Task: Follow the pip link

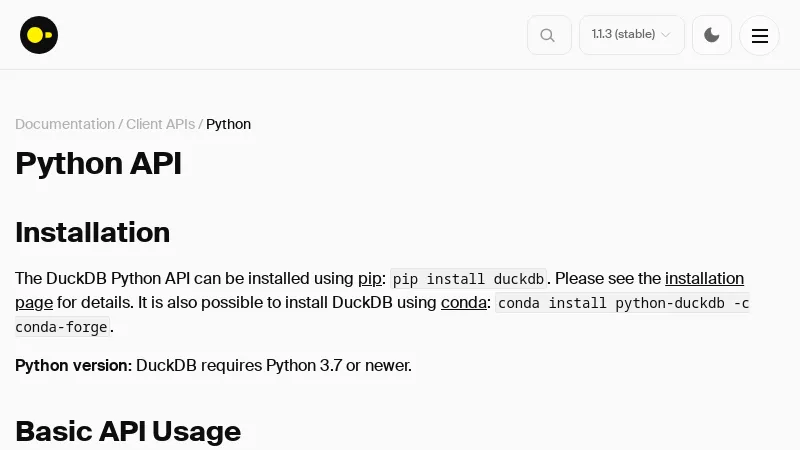Action: tap(370, 278)
